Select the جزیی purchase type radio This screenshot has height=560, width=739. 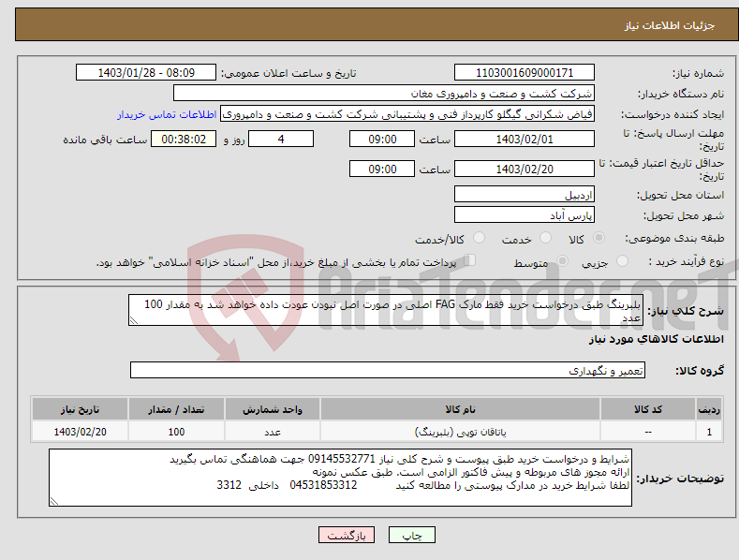click(x=622, y=260)
